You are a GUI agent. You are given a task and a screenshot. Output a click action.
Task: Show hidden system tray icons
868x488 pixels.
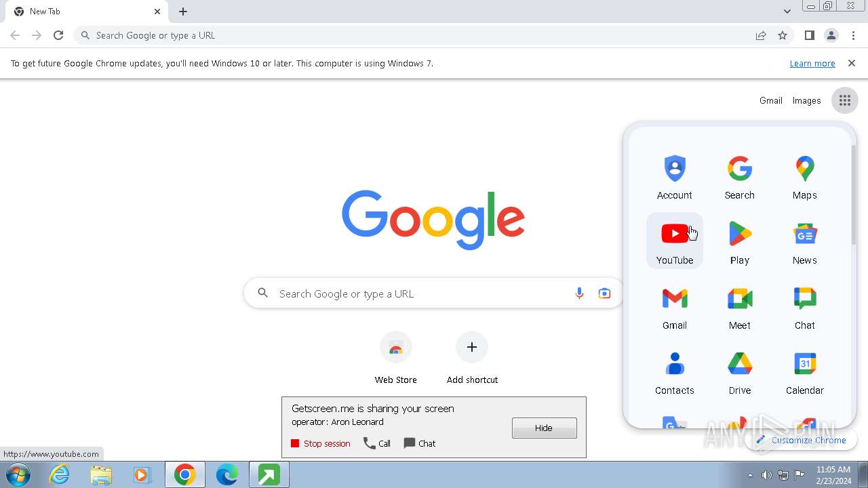750,475
